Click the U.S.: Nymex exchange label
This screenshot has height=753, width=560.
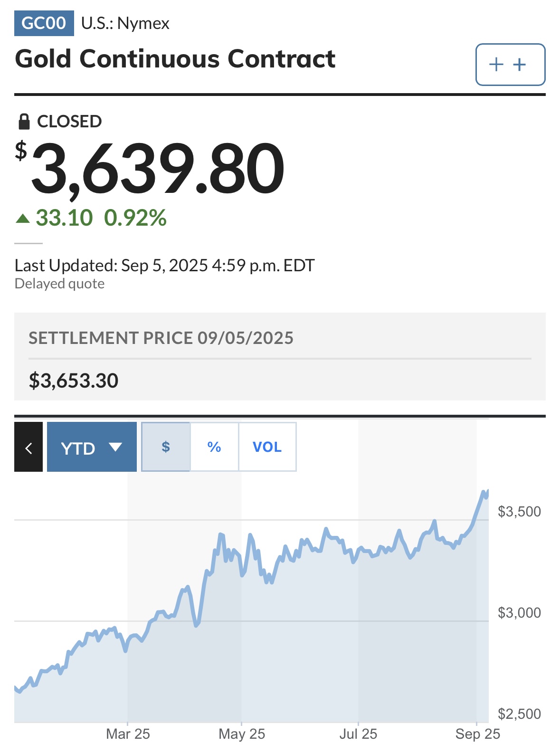coord(125,23)
